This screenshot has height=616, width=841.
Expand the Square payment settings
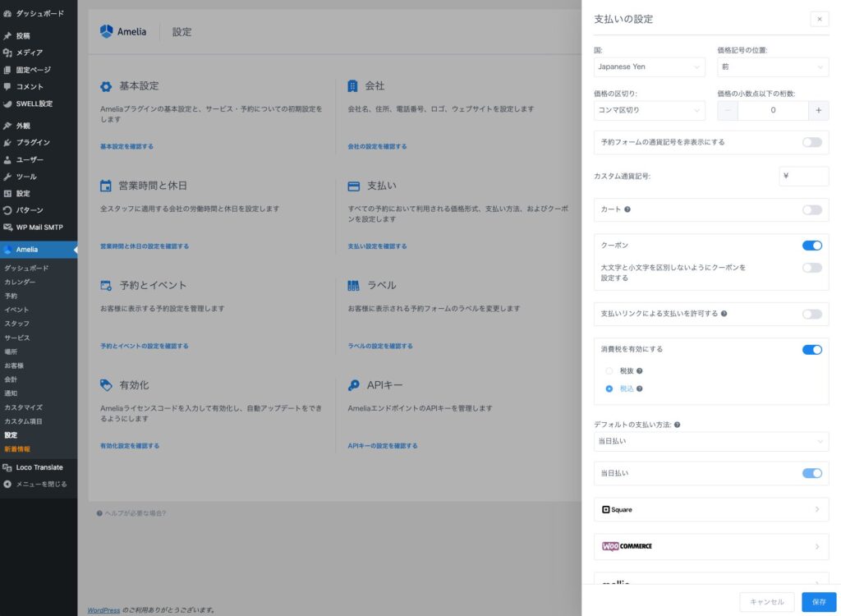(x=710, y=509)
